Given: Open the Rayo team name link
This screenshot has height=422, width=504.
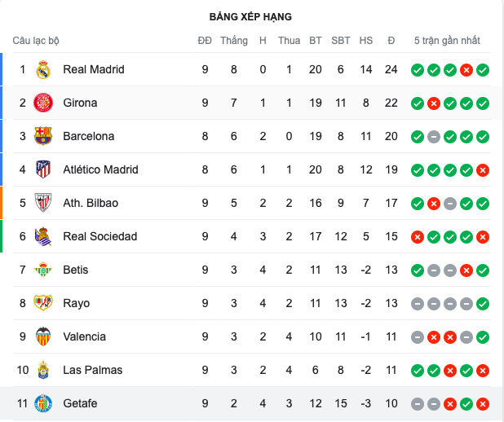Looking at the screenshot, I should coord(76,304).
